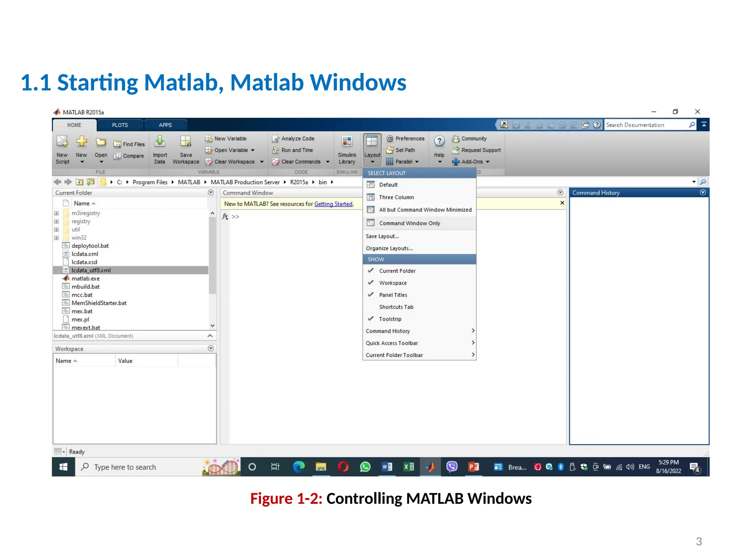Click Save Layout...
747x560 pixels.
tap(419, 236)
